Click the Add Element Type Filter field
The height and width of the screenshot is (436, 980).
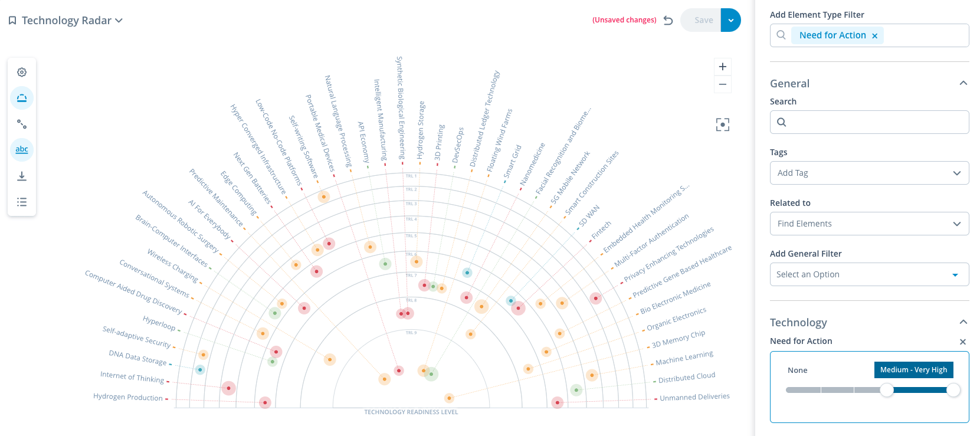pos(870,35)
